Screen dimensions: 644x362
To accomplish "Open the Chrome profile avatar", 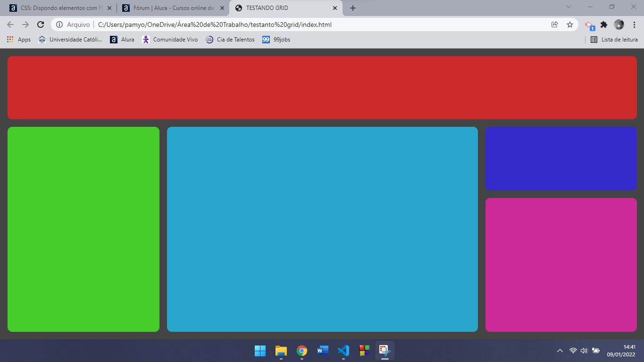I will coord(619,25).
